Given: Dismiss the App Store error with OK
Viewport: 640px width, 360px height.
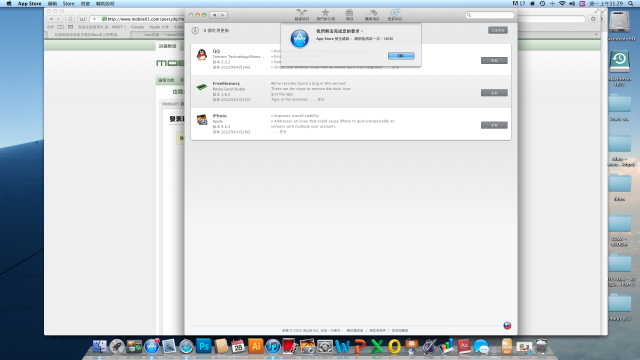Looking at the screenshot, I should 401,56.
